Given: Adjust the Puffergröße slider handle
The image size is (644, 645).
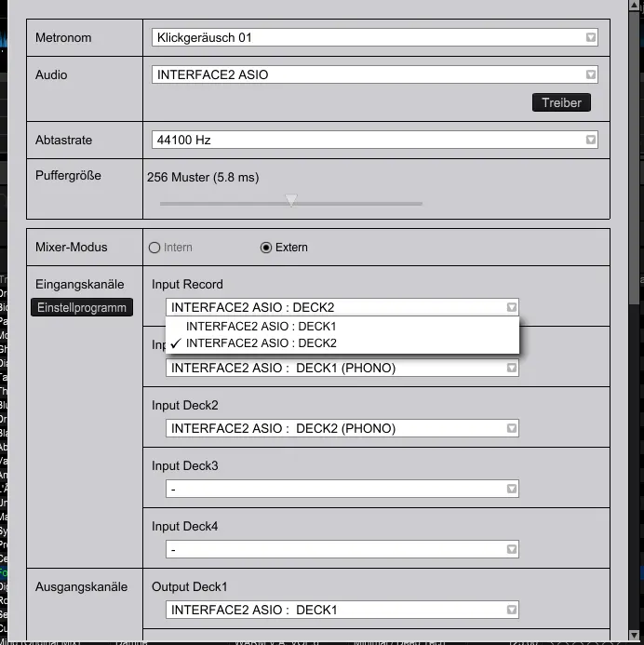Looking at the screenshot, I should (x=291, y=200).
